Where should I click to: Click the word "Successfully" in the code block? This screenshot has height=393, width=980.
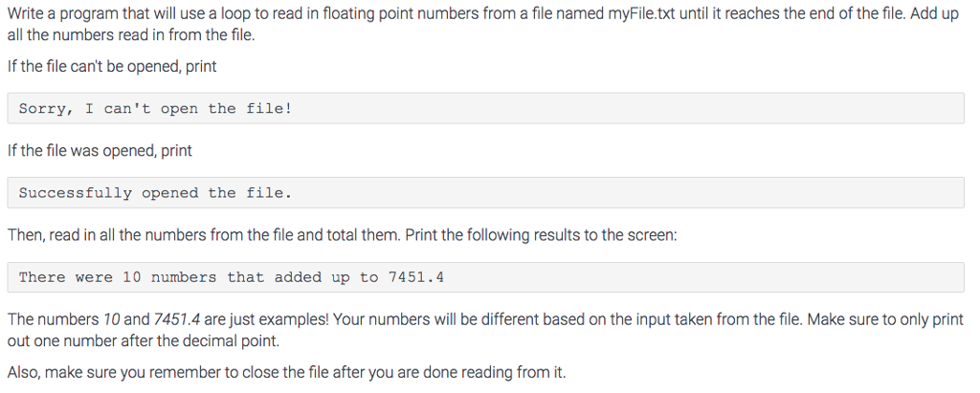coord(75,193)
